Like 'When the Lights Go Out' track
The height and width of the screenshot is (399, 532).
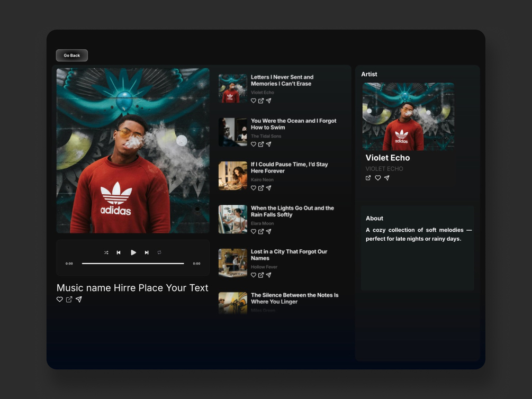[254, 231]
